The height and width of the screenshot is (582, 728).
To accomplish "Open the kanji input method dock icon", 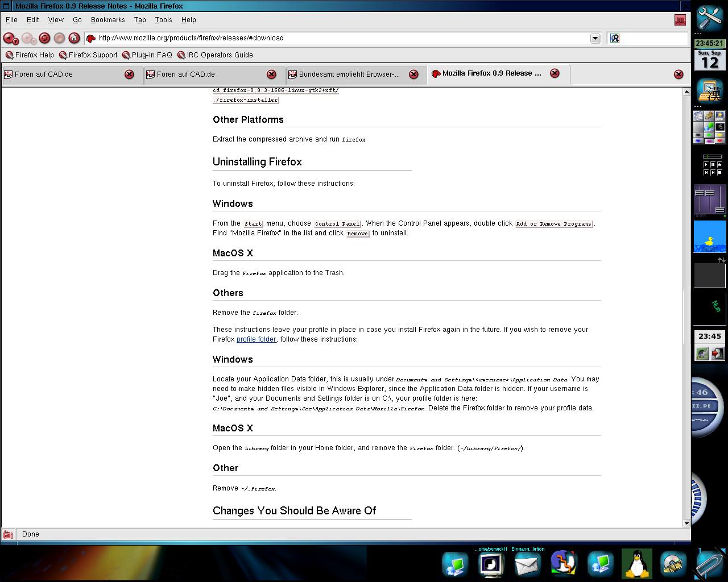I will tap(710, 92).
